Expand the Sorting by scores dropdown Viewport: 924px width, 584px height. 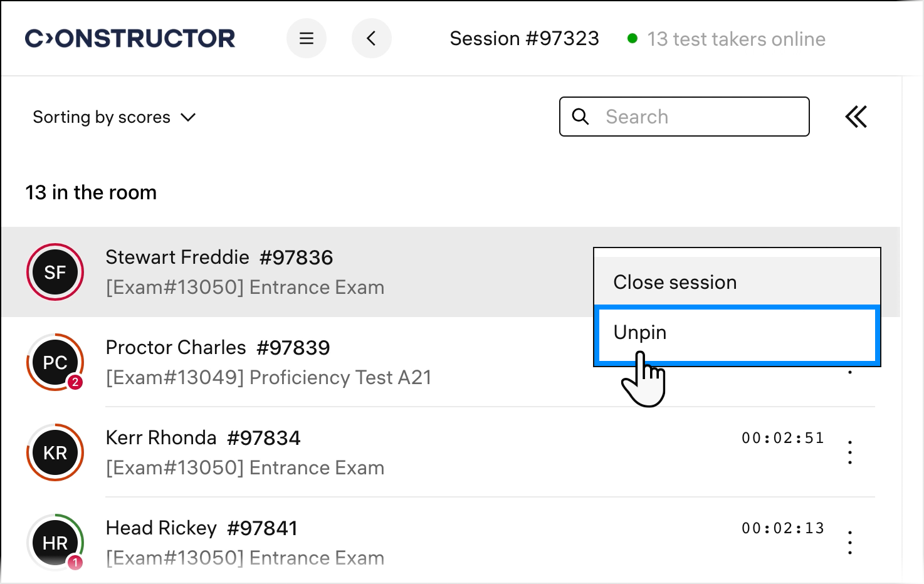114,117
